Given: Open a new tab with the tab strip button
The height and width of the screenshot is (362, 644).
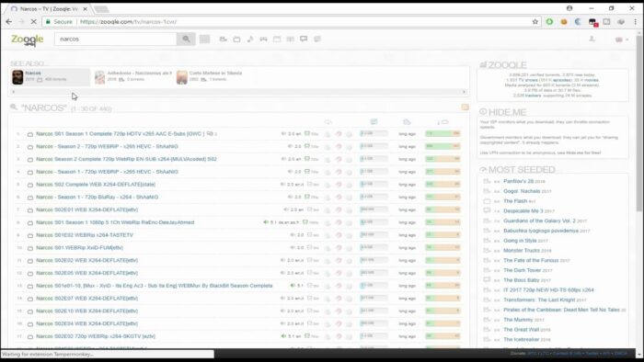Looking at the screenshot, I should point(101,8).
